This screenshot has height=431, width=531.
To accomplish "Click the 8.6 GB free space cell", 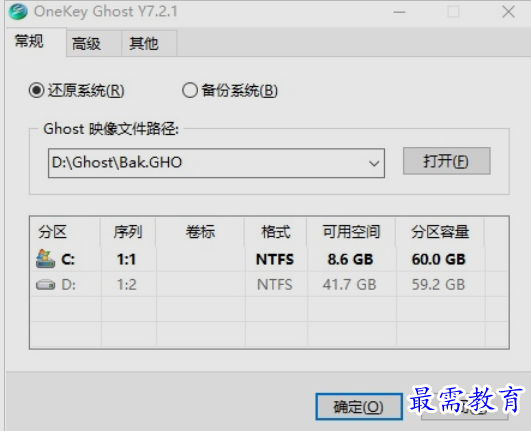I will click(350, 260).
